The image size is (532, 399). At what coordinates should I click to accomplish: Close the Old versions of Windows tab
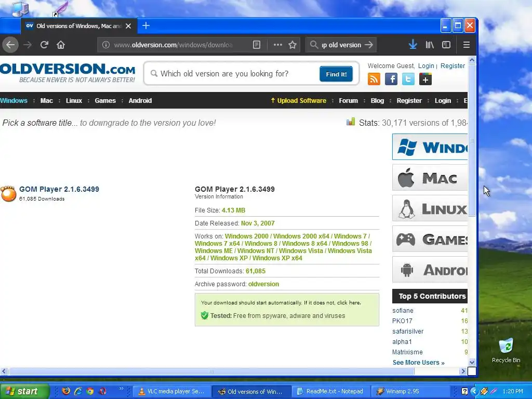128,26
